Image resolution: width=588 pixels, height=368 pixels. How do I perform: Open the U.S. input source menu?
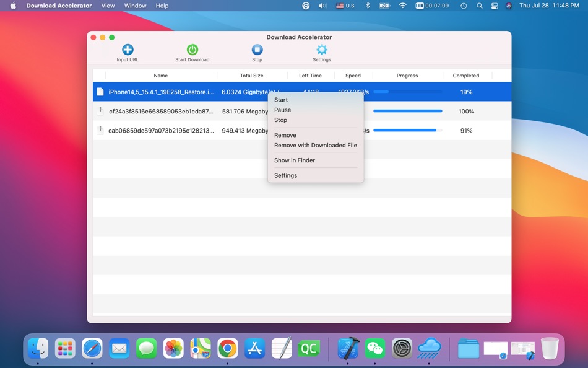pyautogui.click(x=345, y=6)
